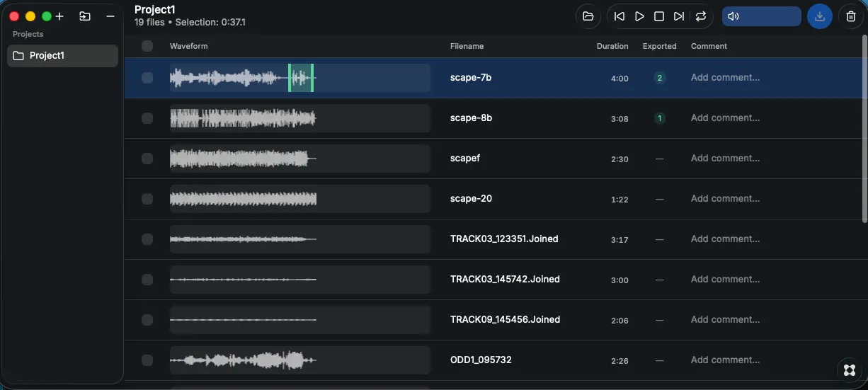Select the scapef filename

point(465,159)
